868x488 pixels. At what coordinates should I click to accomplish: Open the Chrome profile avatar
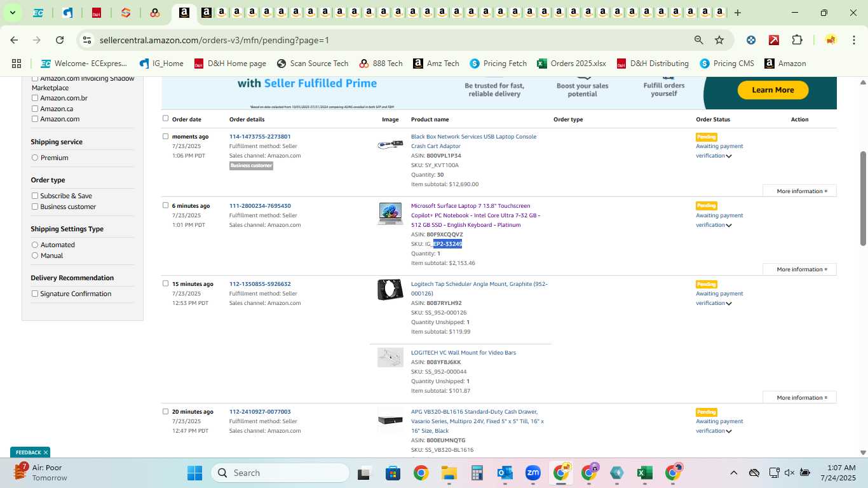tap(831, 40)
